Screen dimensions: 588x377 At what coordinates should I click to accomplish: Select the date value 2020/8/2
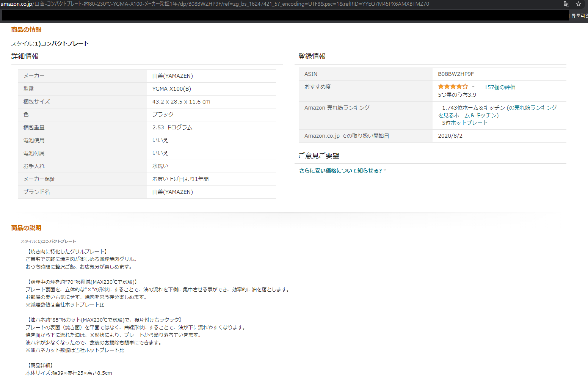tap(450, 136)
